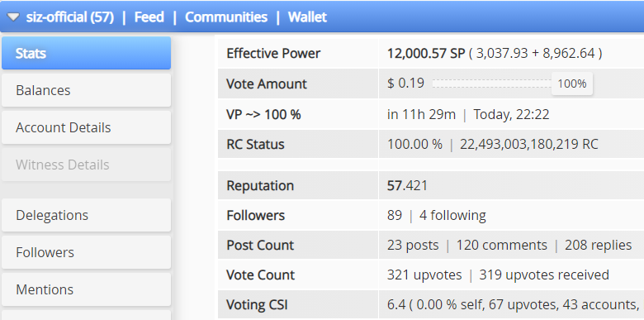Viewport: 644px width, 320px height.
Task: Show the Followers sidebar tab
Action: point(86,252)
